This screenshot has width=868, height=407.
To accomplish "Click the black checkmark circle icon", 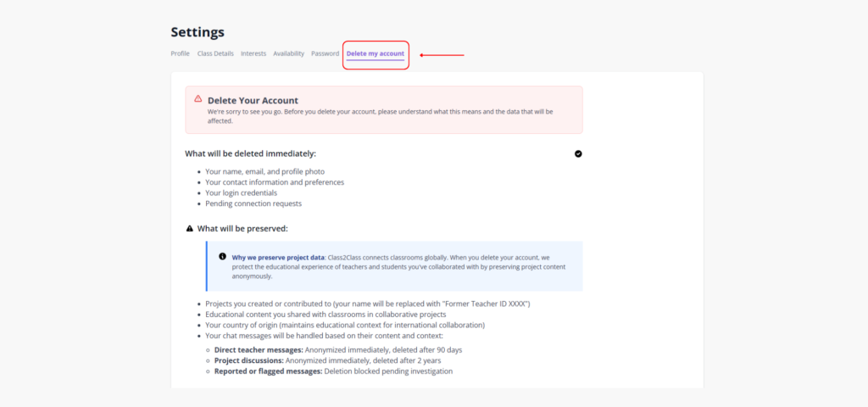I will 578,153.
